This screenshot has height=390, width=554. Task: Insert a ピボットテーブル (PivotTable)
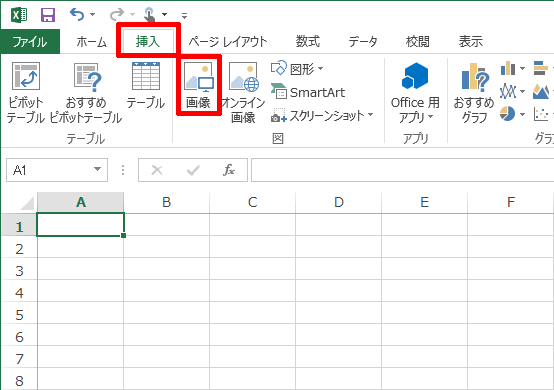coord(25,93)
